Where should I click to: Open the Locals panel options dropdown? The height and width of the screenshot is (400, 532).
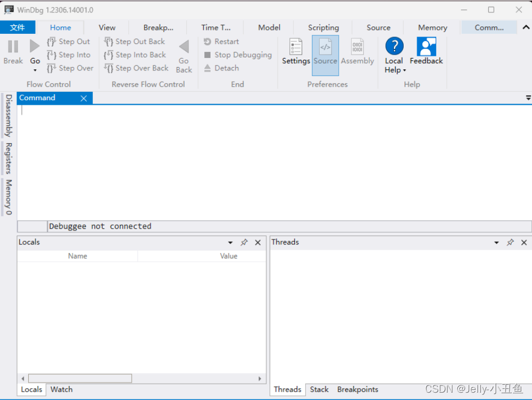[x=230, y=242]
